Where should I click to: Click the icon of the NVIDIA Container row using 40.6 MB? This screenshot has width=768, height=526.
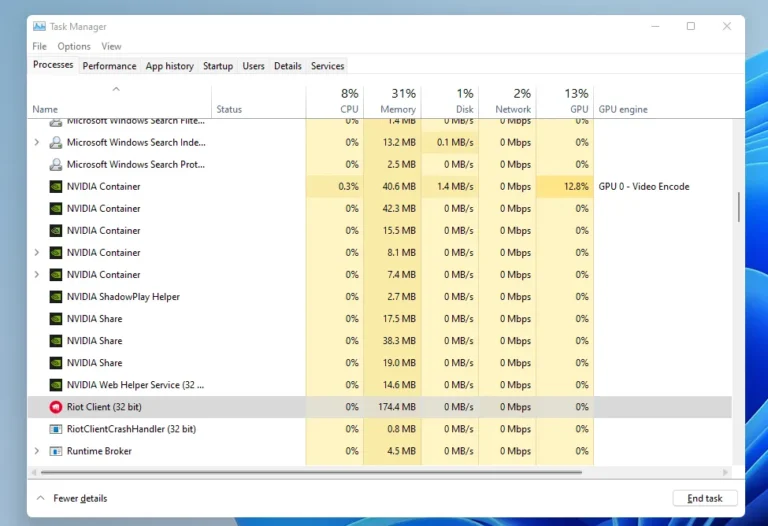pyautogui.click(x=56, y=187)
